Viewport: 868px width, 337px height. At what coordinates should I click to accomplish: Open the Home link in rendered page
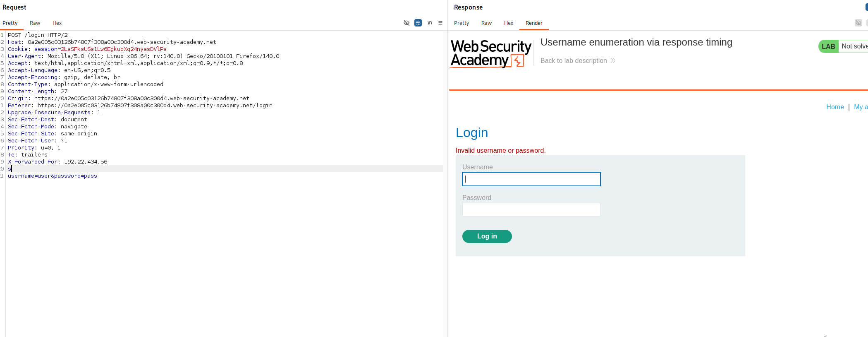[835, 107]
